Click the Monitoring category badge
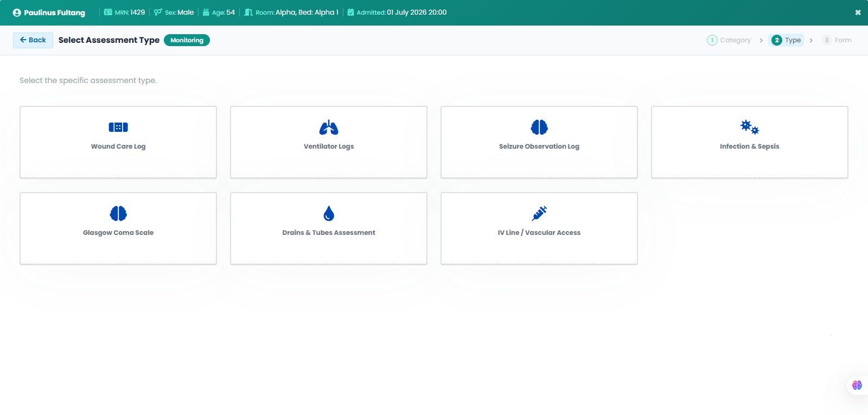The width and height of the screenshot is (868, 415). point(187,40)
